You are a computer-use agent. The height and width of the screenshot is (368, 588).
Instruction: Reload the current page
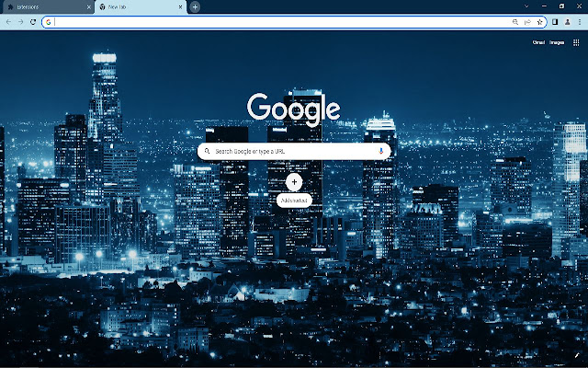pyautogui.click(x=33, y=22)
